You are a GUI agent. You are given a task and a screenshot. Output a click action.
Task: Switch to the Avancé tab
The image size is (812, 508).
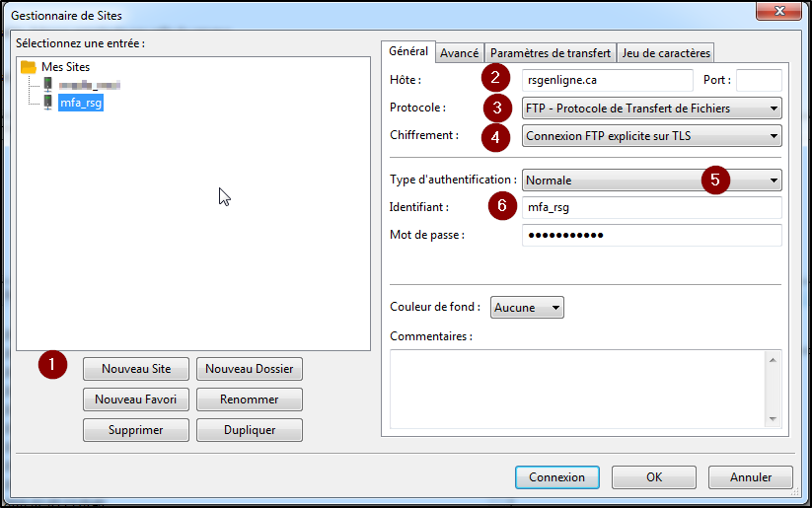click(460, 53)
